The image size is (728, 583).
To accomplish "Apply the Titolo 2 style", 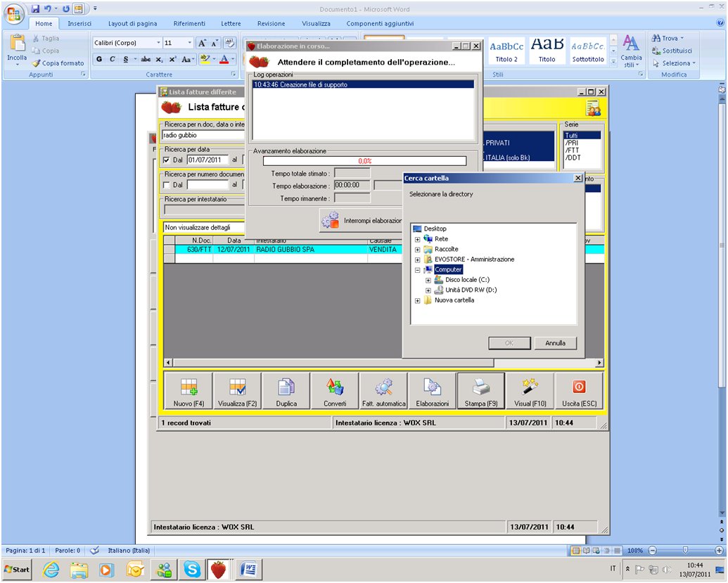I will 506,51.
